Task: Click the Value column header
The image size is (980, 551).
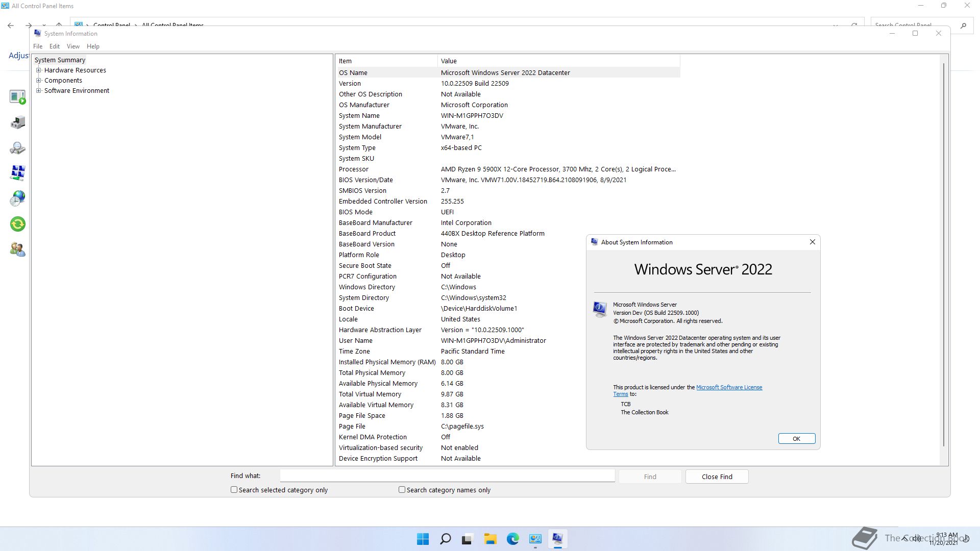Action: click(559, 61)
